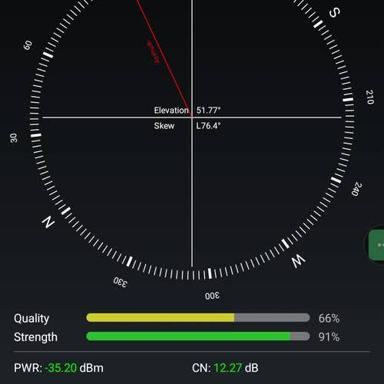The image size is (384, 384).
Task: Tap the W marker on compass
Action: tap(298, 260)
